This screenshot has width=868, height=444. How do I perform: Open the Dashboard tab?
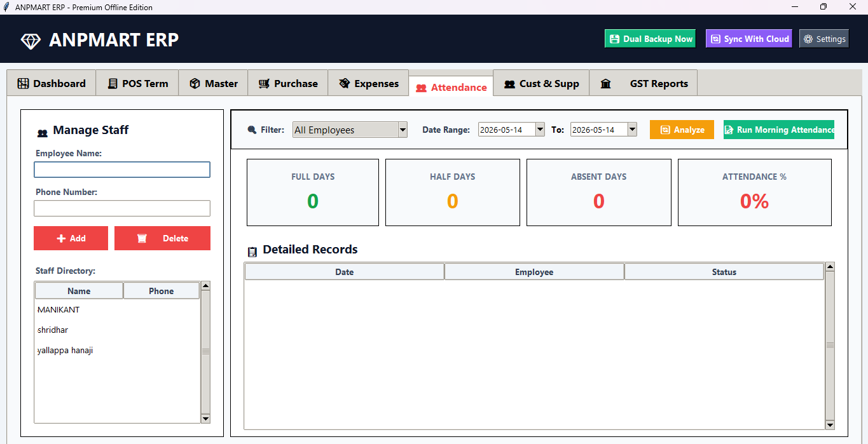tap(52, 83)
